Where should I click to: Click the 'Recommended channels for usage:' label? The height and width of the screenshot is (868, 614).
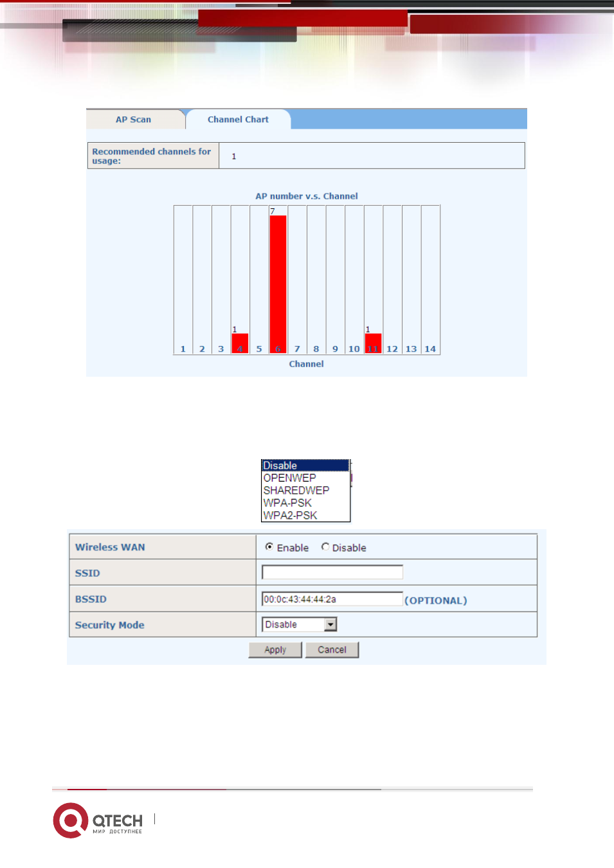pyautogui.click(x=152, y=156)
